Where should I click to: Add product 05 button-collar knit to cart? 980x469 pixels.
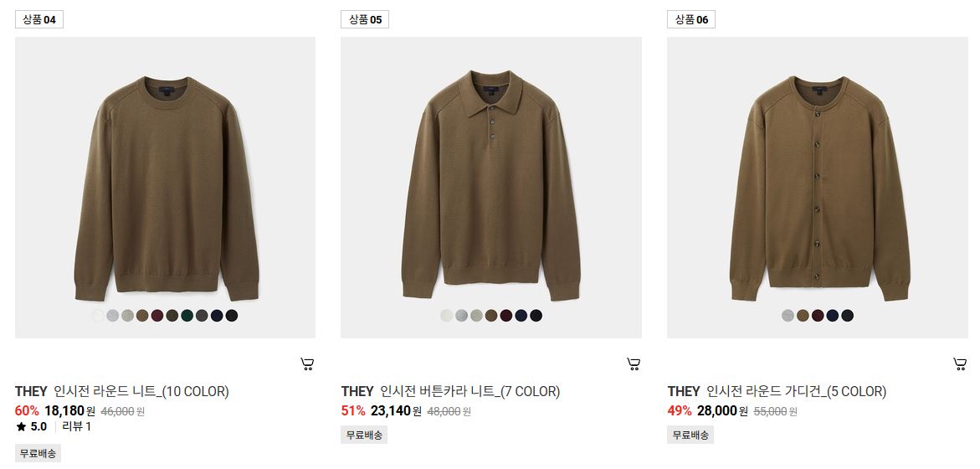[634, 364]
